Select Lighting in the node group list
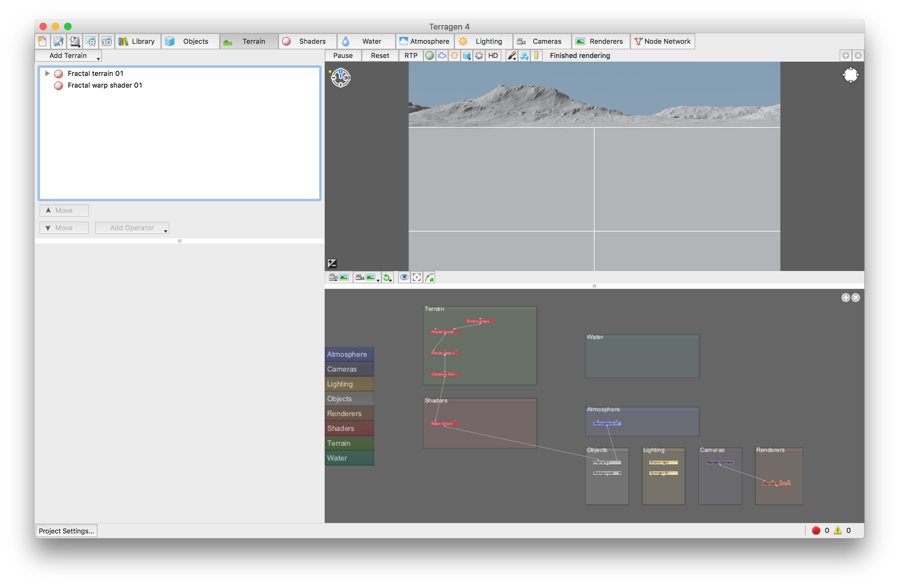Screen dimensions: 899x588 349,384
